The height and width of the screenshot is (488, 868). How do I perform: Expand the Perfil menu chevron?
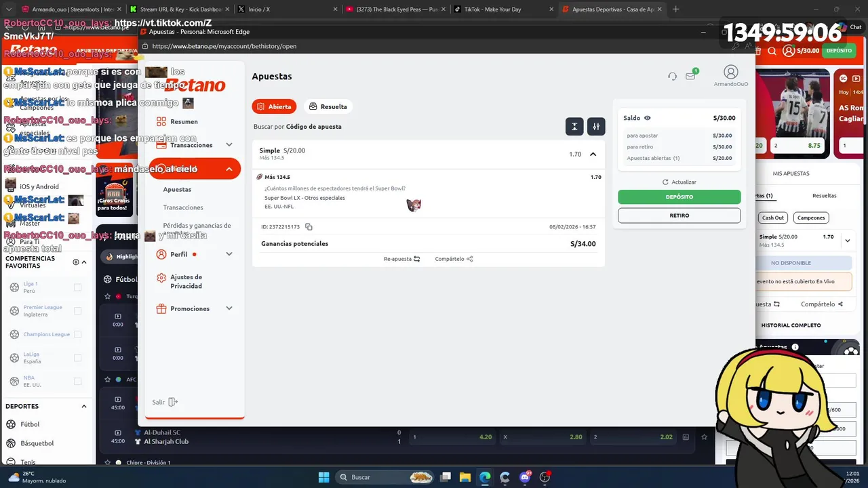(229, 254)
